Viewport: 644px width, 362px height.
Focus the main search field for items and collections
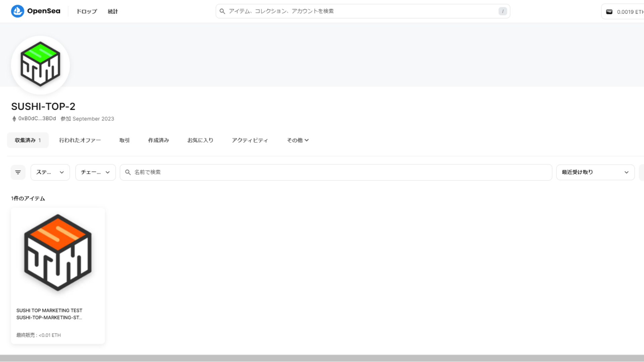point(363,11)
